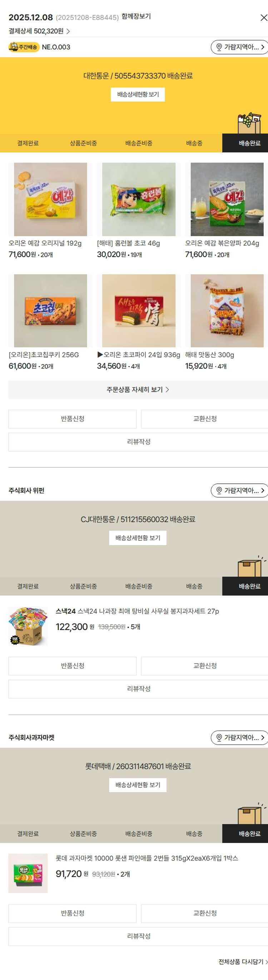
Task: Click 교환신청 for the 롯데 과자마켓 order
Action: [205, 913]
